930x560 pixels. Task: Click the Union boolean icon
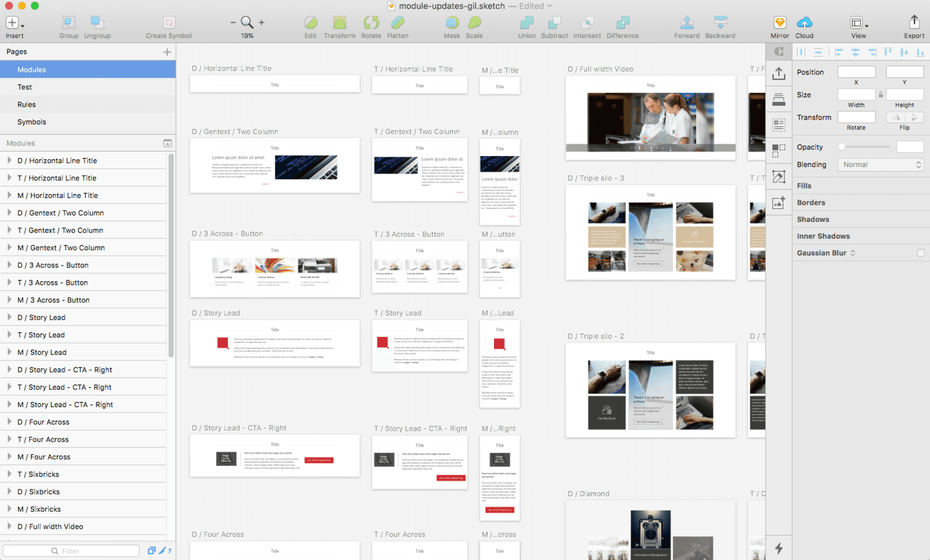tap(526, 23)
